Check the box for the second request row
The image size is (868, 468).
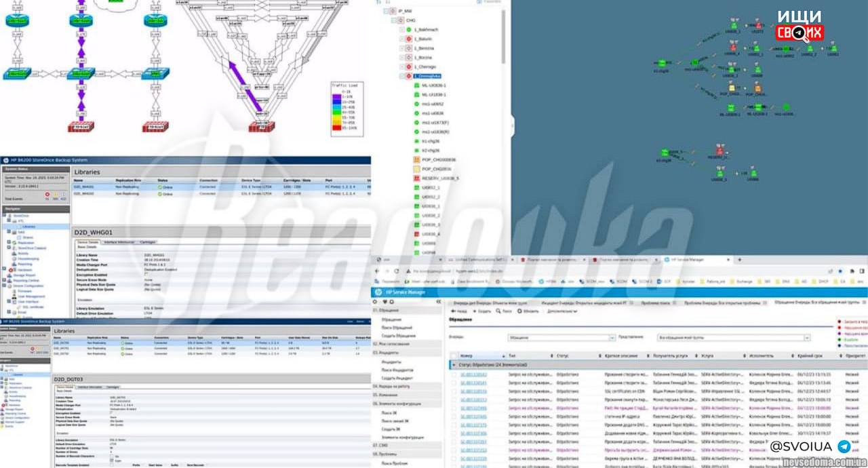[x=454, y=383]
